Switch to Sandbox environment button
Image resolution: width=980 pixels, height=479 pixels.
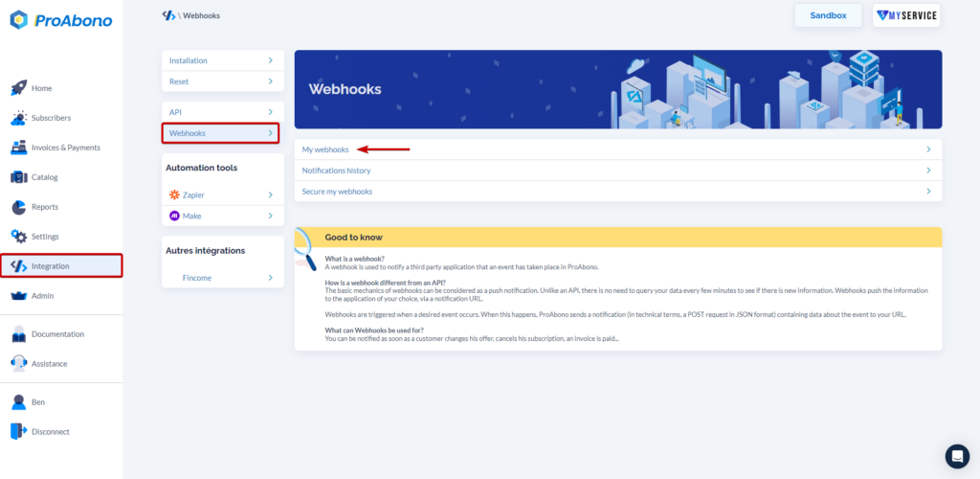[828, 15]
